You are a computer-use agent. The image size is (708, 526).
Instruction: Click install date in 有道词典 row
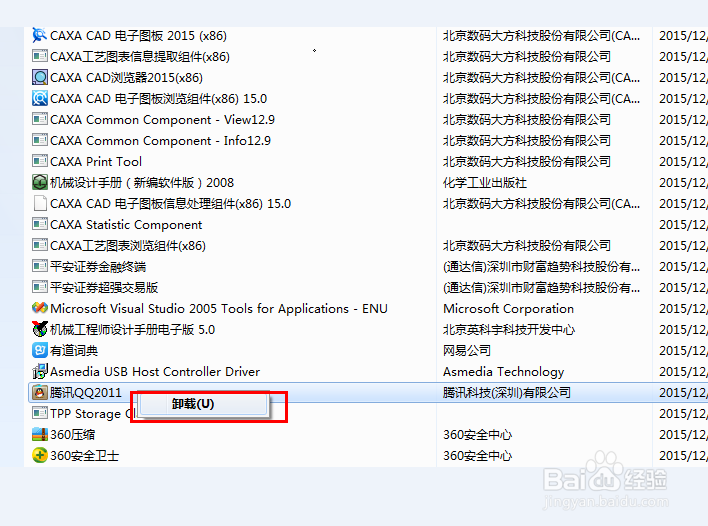[x=683, y=351]
